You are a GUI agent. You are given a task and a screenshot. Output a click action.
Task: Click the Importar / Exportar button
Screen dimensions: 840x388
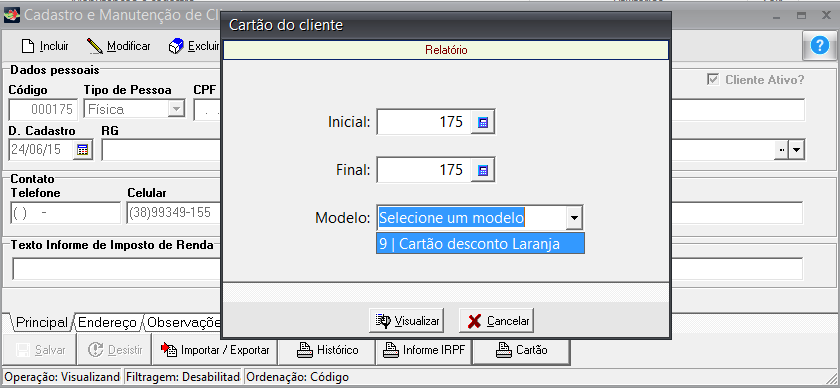tap(215, 350)
